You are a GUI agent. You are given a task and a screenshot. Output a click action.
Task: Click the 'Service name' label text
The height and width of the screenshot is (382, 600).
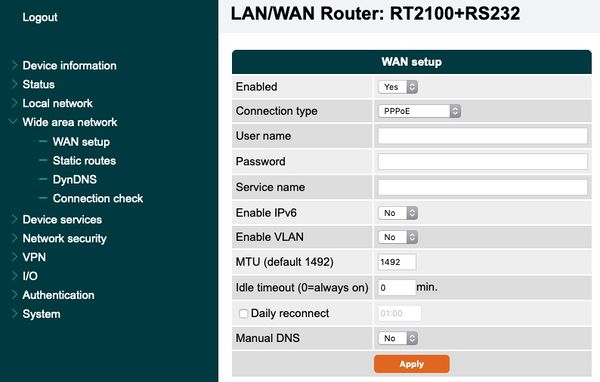click(270, 187)
